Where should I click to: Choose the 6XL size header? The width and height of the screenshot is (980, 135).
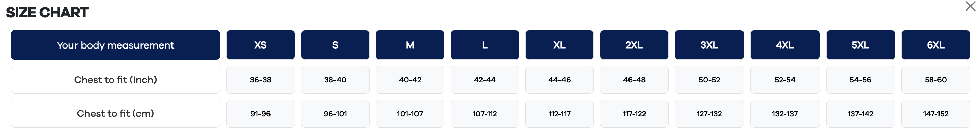coord(936,45)
